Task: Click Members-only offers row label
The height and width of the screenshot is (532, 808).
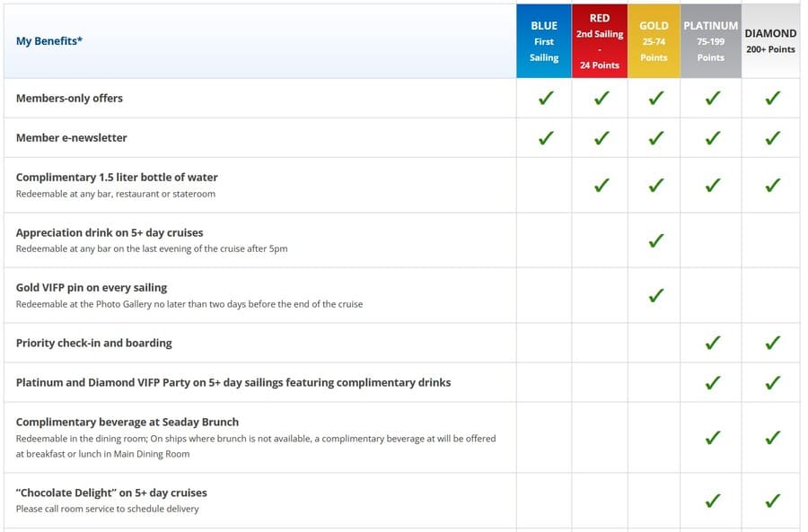Action: (x=69, y=98)
